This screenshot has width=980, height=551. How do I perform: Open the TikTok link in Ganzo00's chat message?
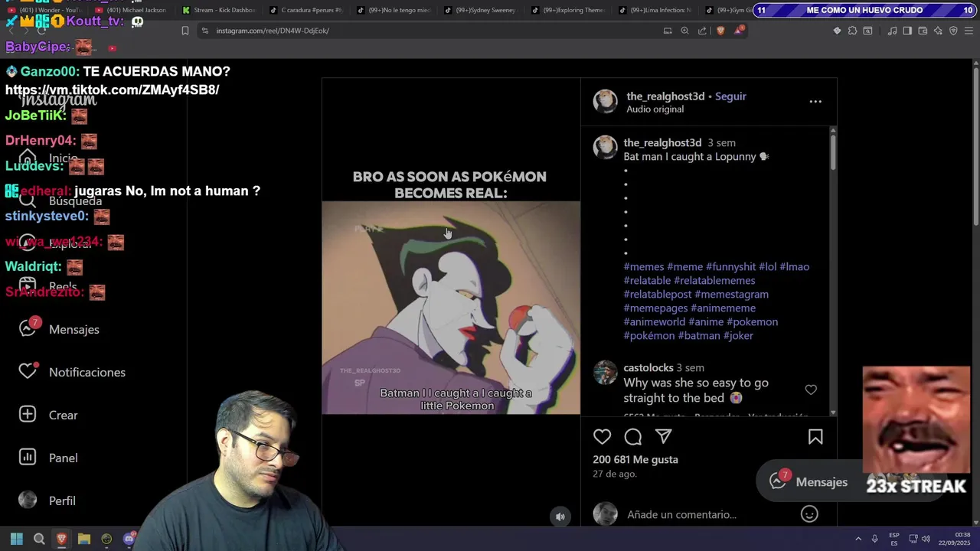[x=113, y=90]
